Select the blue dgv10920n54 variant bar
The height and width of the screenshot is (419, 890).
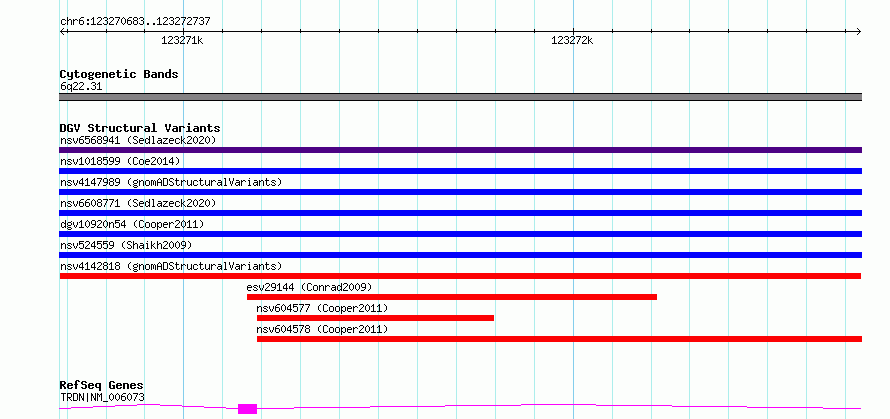click(x=460, y=234)
